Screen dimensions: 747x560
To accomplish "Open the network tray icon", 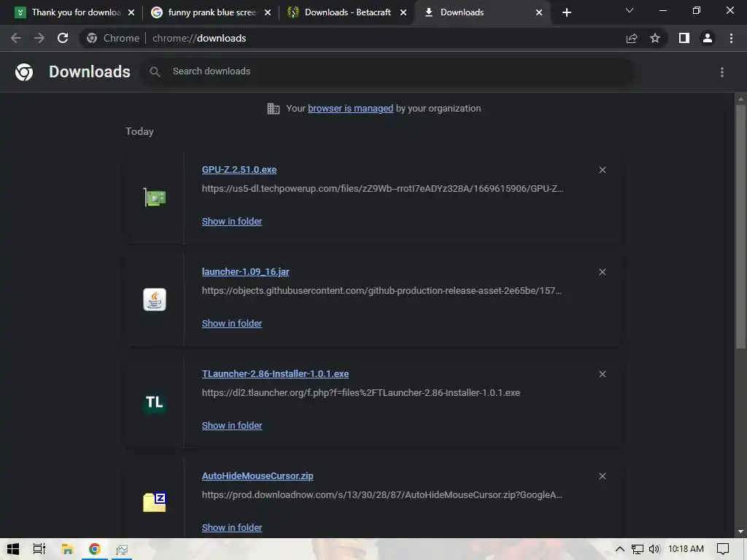I will click(x=638, y=549).
